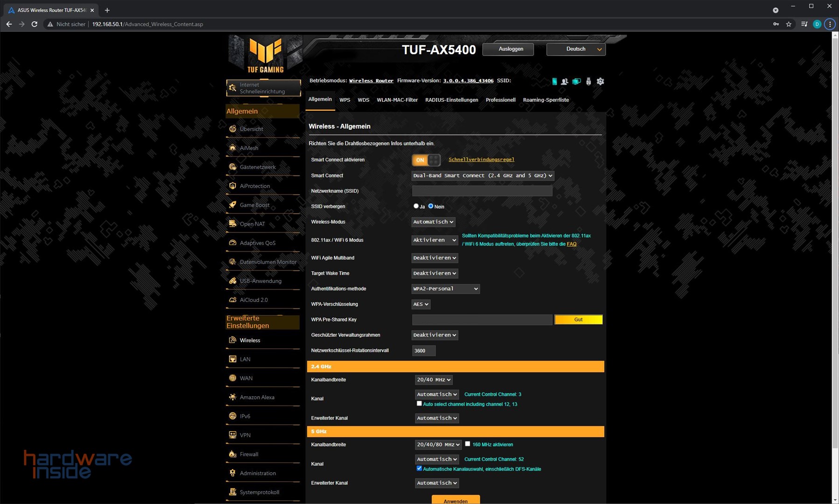Open the 2.4 GHz Kanalbandbreite dropdown

433,380
